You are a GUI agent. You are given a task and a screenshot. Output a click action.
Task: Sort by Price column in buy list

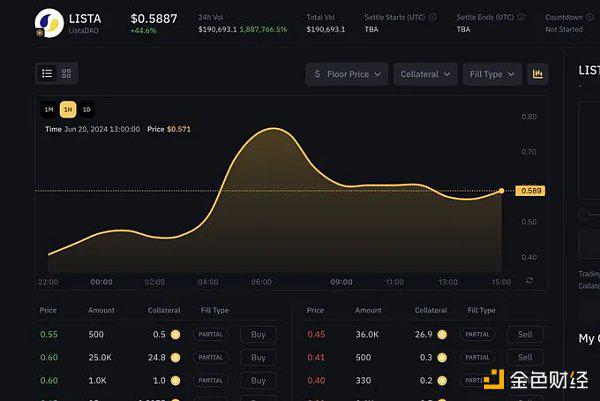coord(48,310)
